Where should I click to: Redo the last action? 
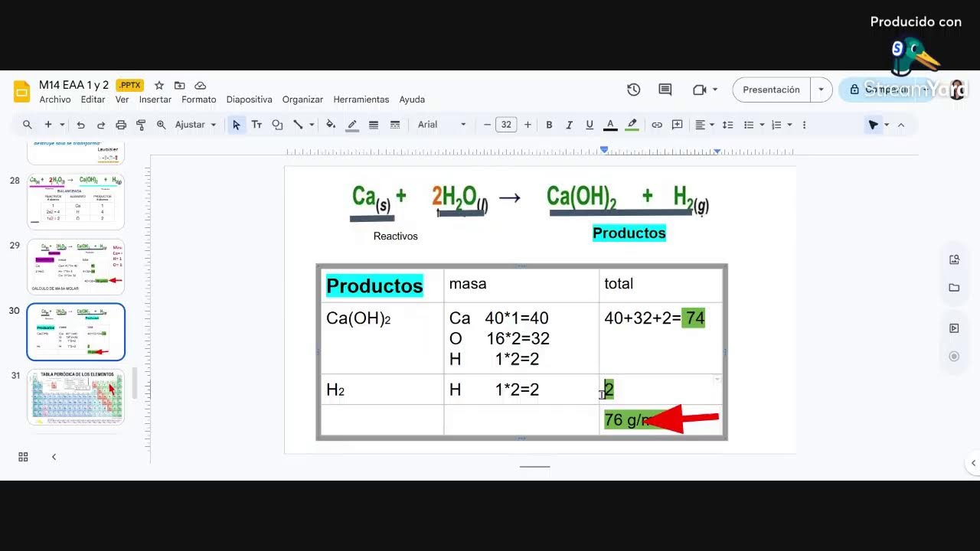[101, 125]
